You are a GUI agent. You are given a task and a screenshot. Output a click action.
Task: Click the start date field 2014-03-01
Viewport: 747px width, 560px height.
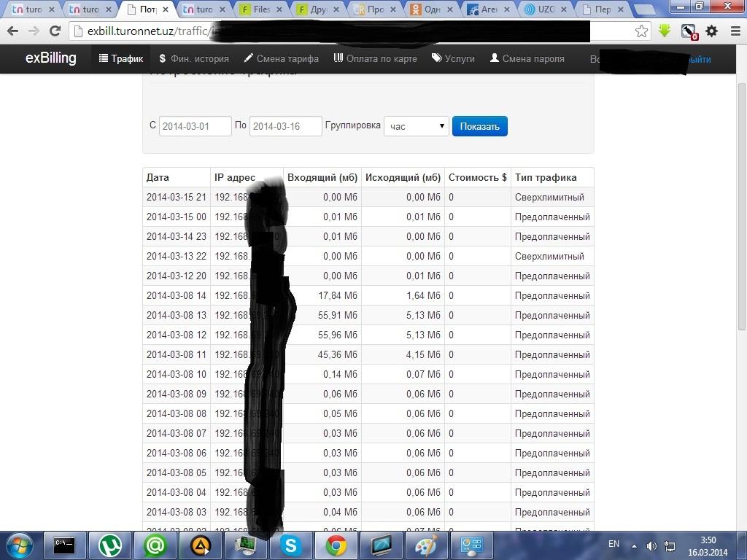(196, 126)
